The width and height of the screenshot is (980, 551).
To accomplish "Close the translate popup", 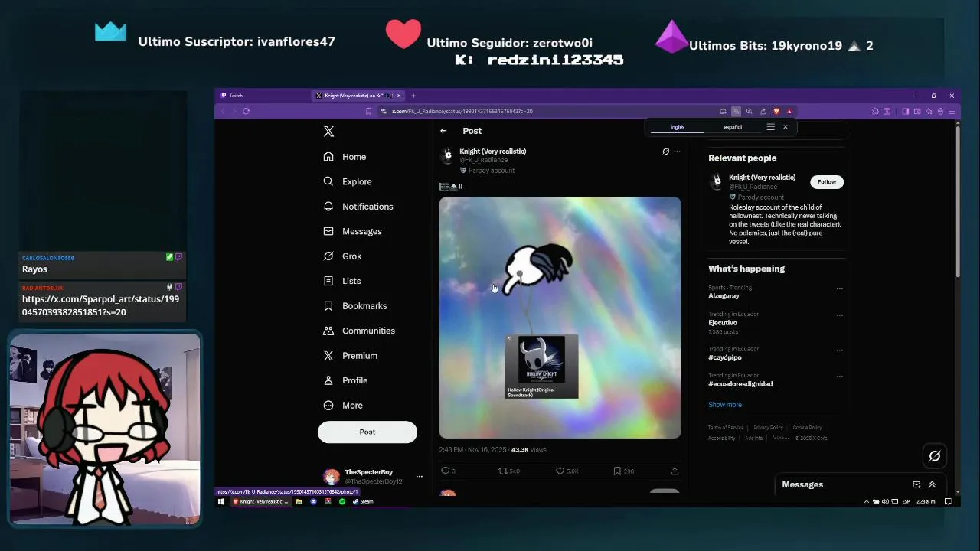I will click(x=785, y=127).
